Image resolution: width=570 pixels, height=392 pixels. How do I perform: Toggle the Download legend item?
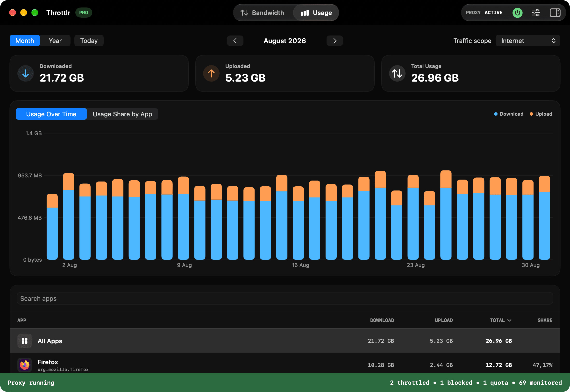[x=509, y=114]
